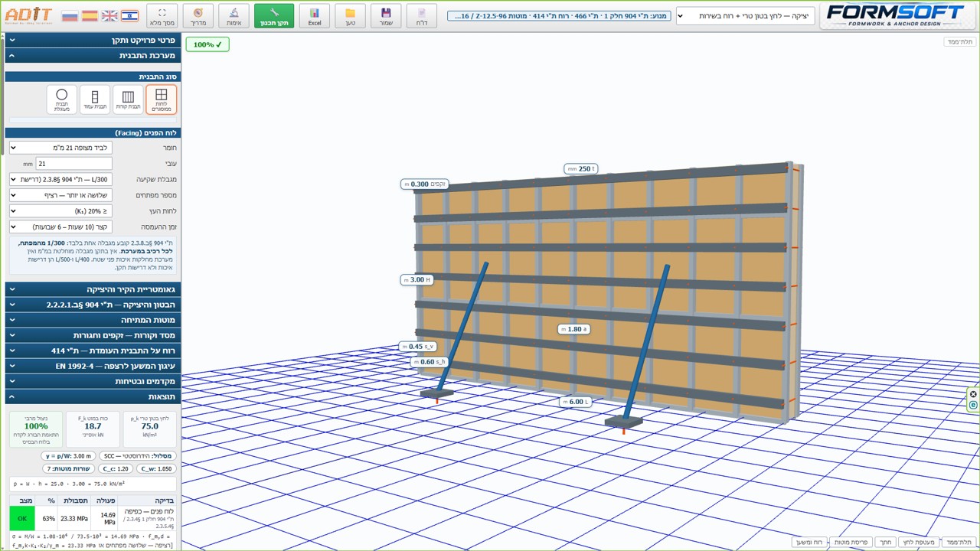Open the material (חומר) dropdown
Image resolution: width=980 pixels, height=551 pixels.
point(60,147)
